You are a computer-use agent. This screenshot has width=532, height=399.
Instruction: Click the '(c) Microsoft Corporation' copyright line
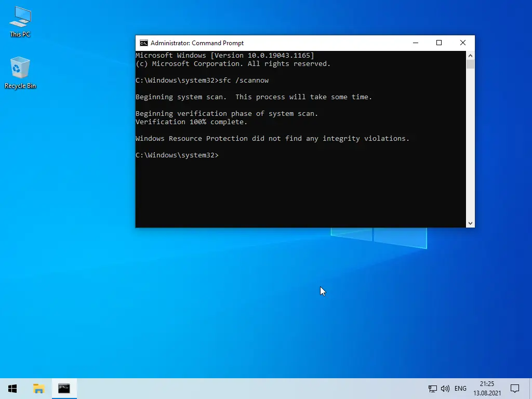coord(233,64)
